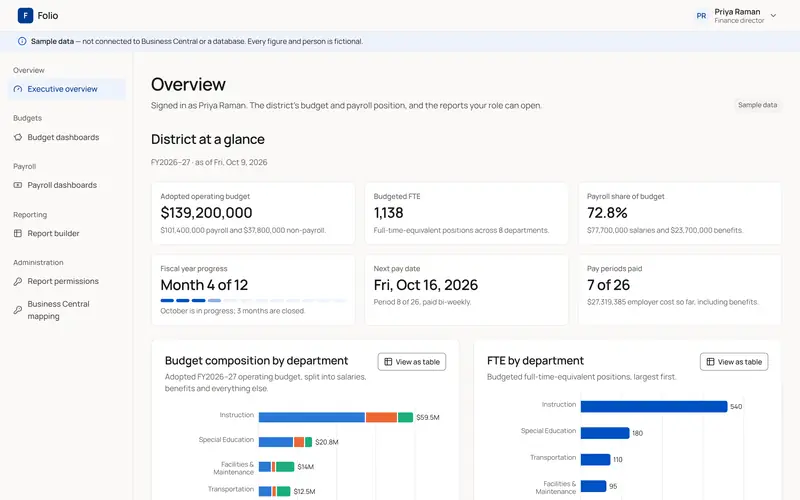Click the Facilities & Maintenance FTE bar labeled 95
Image resolution: width=800 pixels, height=500 pixels.
(x=593, y=486)
